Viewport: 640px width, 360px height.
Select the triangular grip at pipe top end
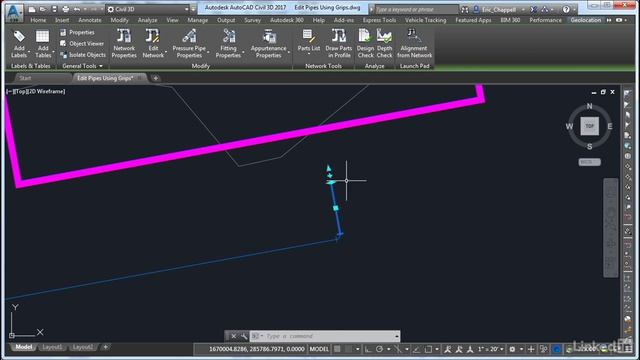[x=329, y=168]
